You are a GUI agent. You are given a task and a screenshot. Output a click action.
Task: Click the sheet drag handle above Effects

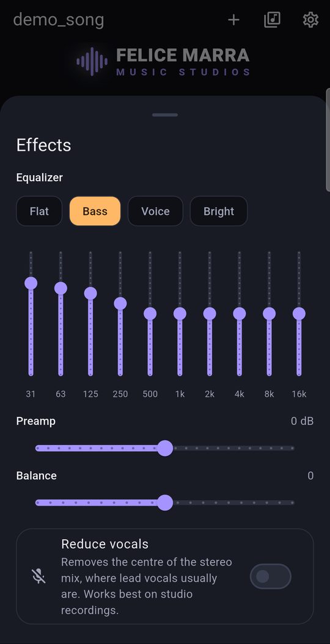tap(165, 115)
